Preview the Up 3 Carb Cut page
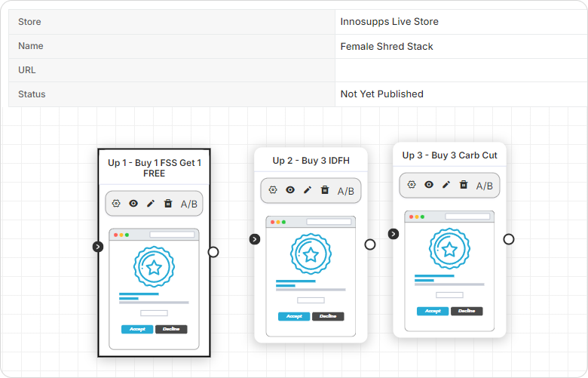The height and width of the screenshot is (378, 588). coord(429,184)
